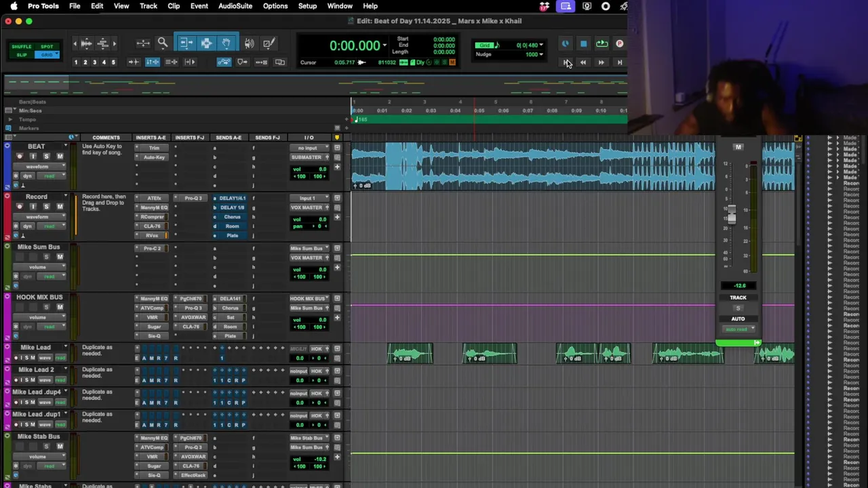Select the Selector tool
868x488 pixels.
click(206, 43)
